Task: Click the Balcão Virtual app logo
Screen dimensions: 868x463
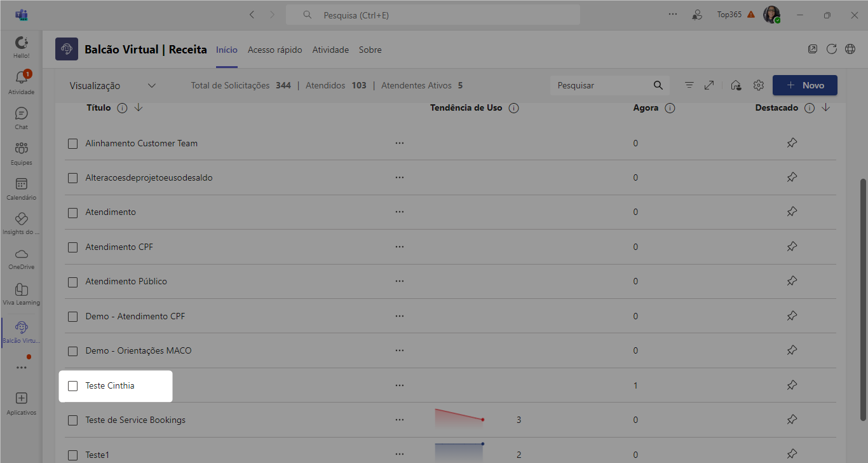Action: (67, 49)
